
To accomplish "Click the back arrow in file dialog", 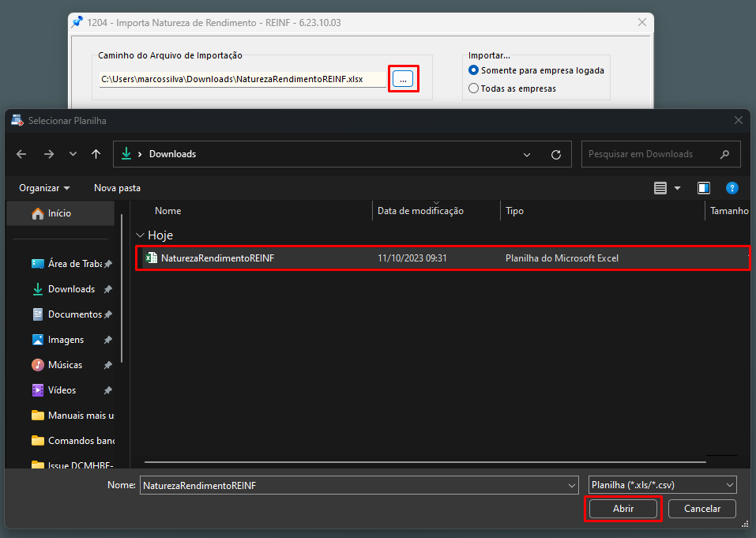I will (21, 154).
